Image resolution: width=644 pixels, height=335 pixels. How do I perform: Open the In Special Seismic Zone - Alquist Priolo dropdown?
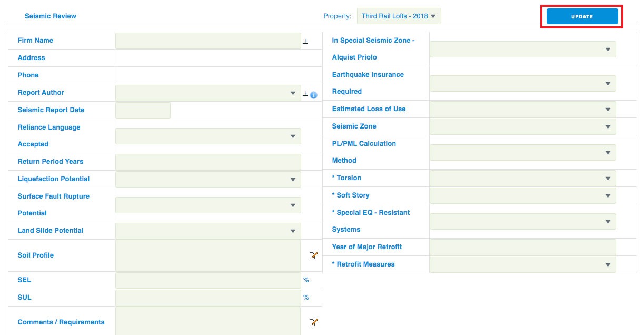(x=523, y=49)
